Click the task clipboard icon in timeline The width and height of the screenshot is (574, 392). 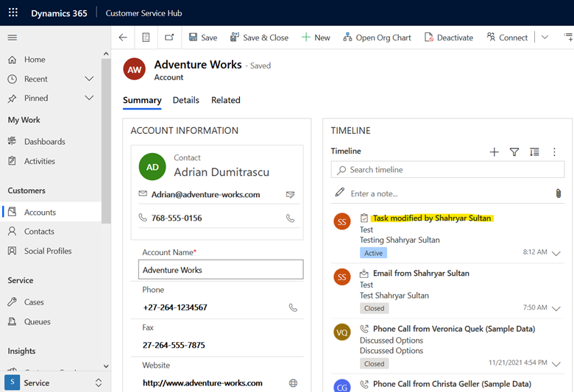pyautogui.click(x=364, y=218)
